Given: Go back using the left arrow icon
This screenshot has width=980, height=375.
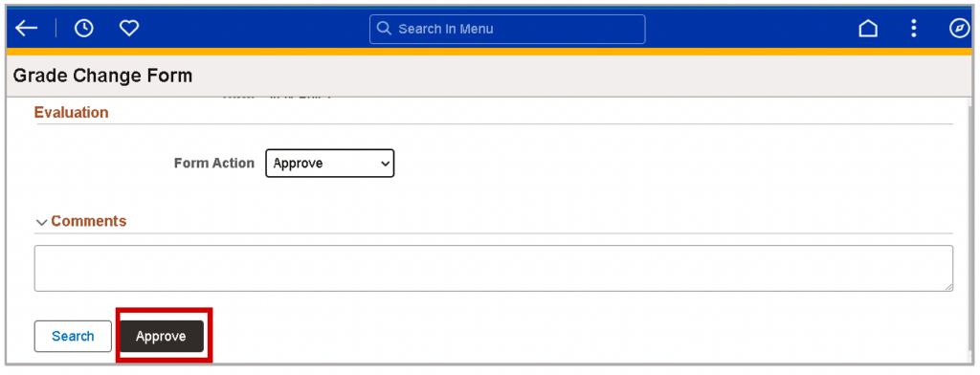Looking at the screenshot, I should coord(26,28).
